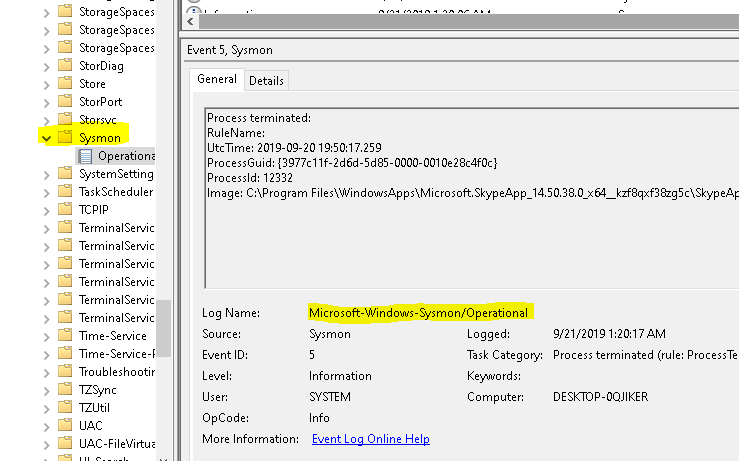Click the Image path SkypeApp line

point(473,193)
